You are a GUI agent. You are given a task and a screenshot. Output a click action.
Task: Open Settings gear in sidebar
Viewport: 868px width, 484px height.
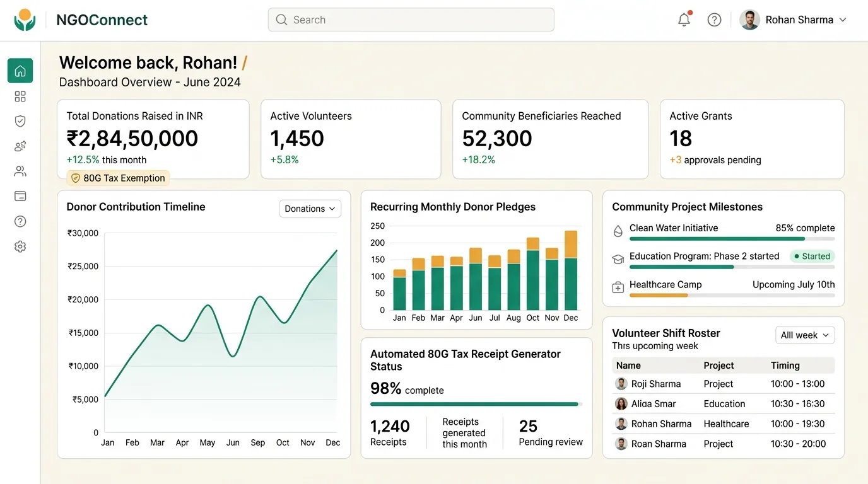20,246
